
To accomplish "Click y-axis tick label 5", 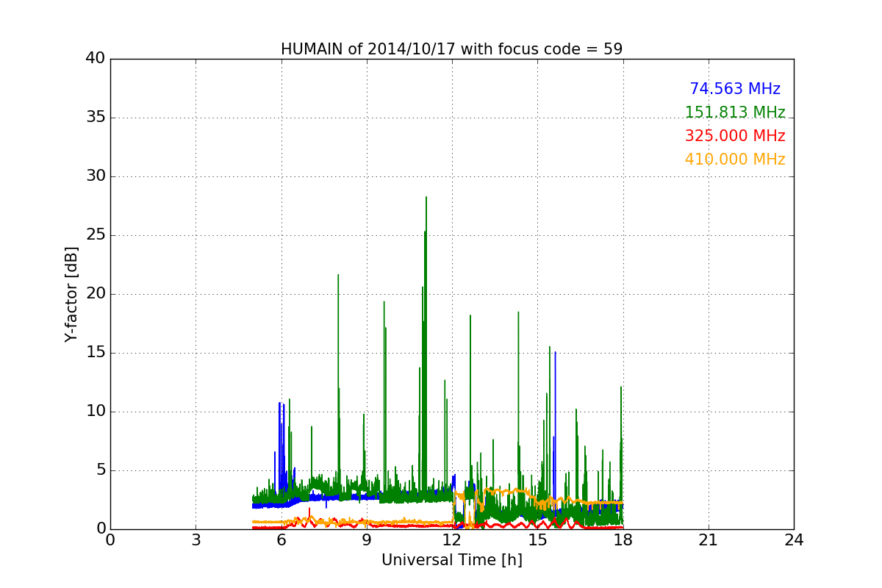I will click(100, 470).
